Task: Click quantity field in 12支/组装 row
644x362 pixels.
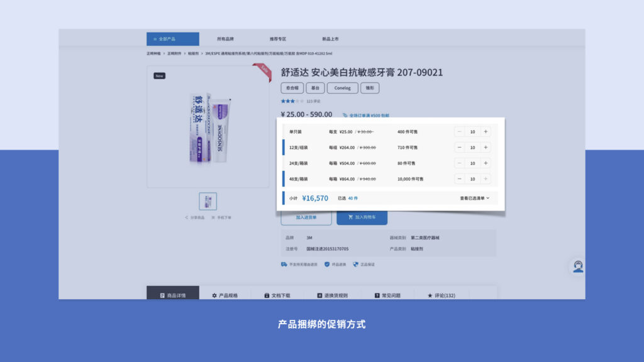Action: [472, 147]
